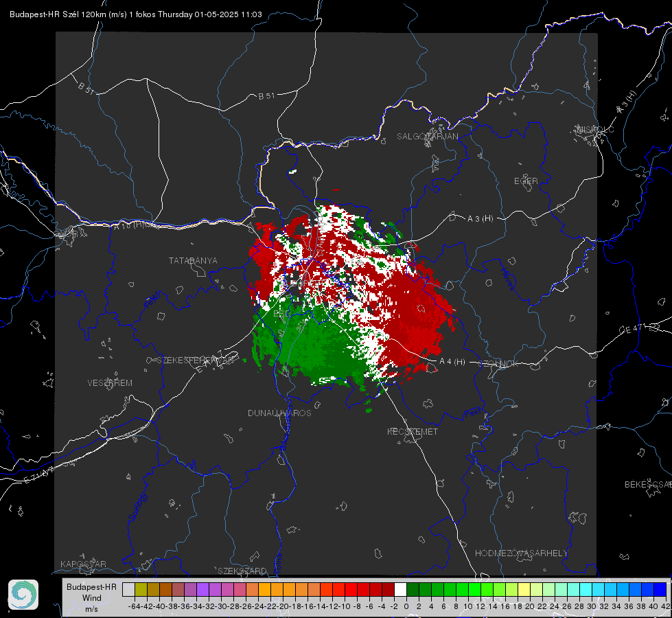Select the cyan swatch between 28 and 30

pos(586,590)
